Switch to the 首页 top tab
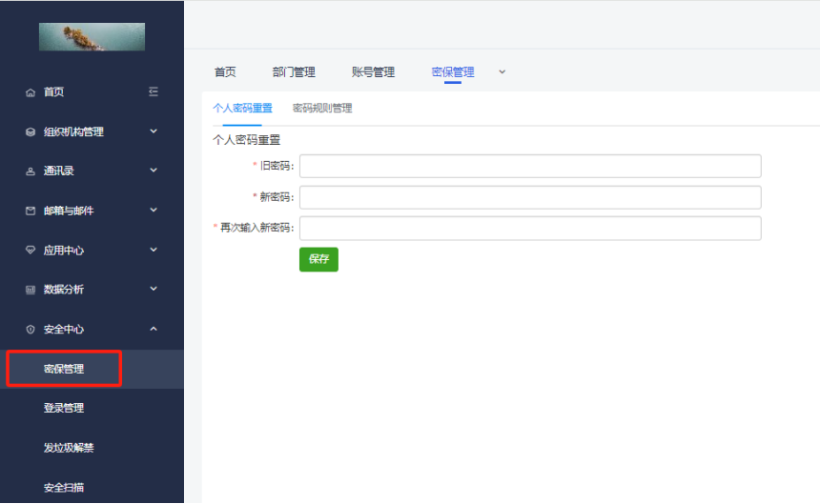821x504 pixels. click(x=225, y=72)
